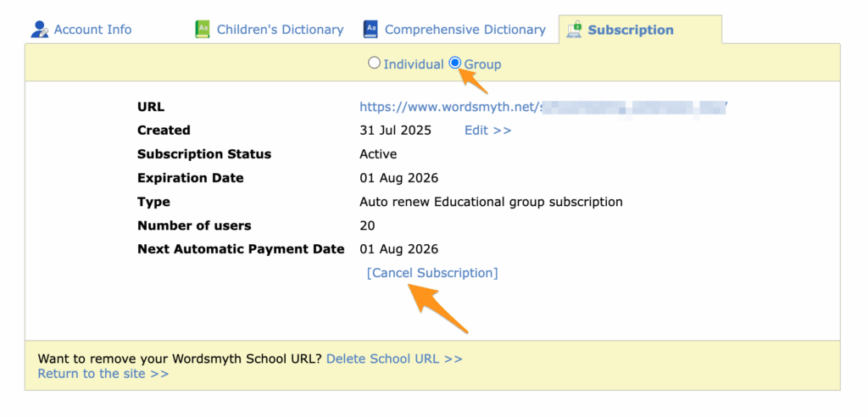
Task: Click 'Auto renew Educational group subscription' text
Action: pyautogui.click(x=491, y=202)
